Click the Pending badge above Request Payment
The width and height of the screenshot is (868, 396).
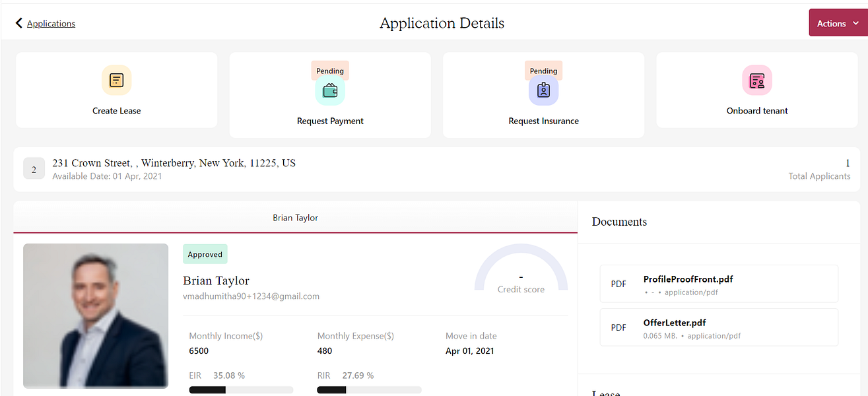330,70
